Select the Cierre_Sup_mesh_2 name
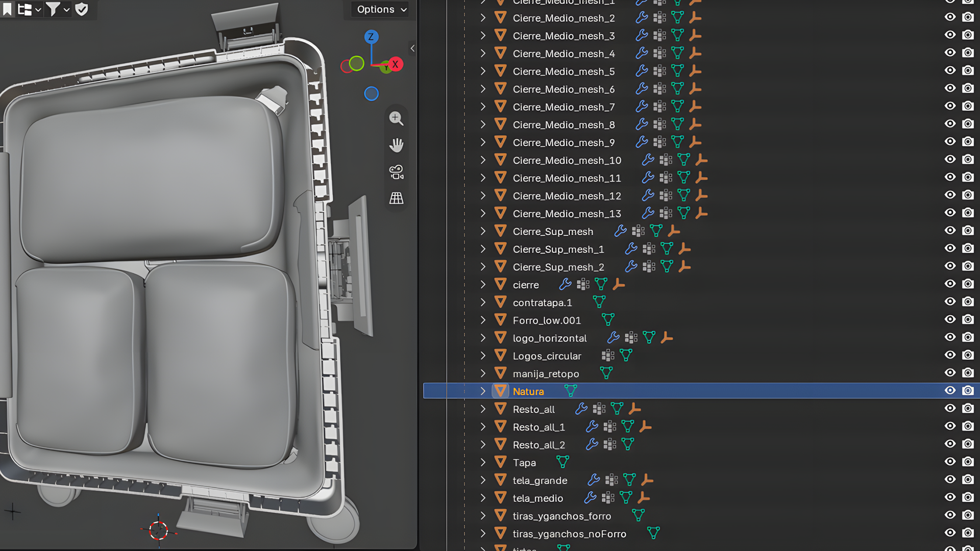The width and height of the screenshot is (980, 551). (558, 267)
